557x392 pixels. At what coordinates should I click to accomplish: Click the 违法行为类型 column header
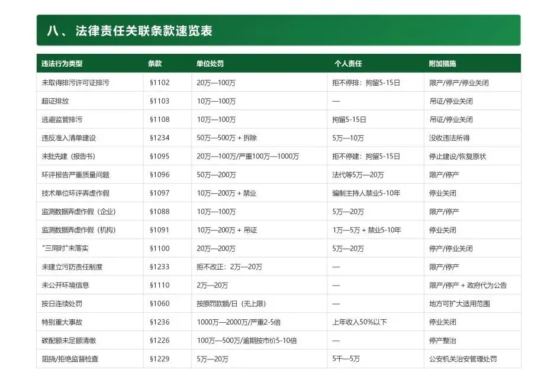[x=62, y=64]
